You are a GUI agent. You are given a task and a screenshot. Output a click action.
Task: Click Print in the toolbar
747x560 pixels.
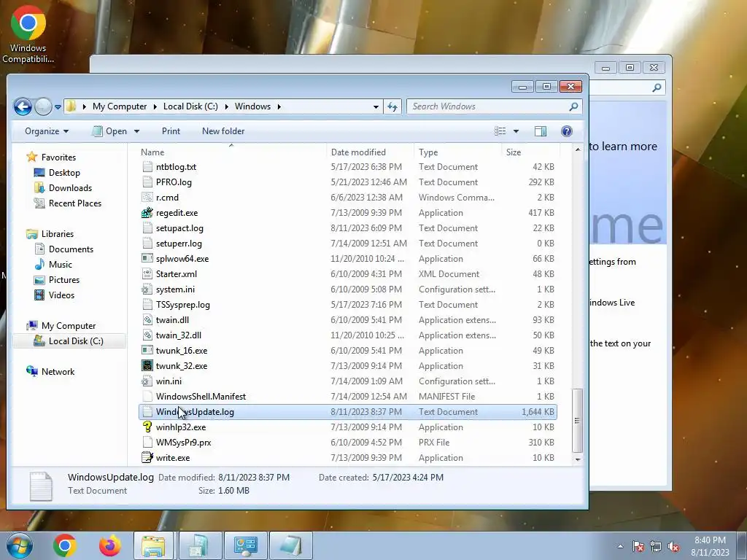pyautogui.click(x=171, y=131)
